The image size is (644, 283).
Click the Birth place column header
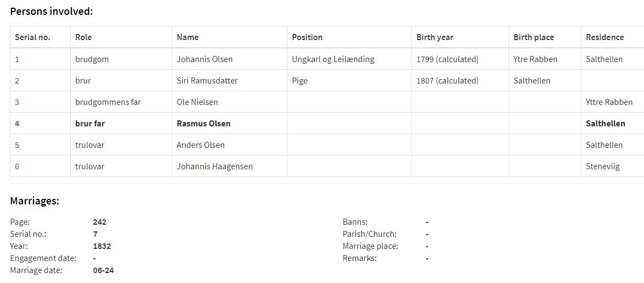pyautogui.click(x=534, y=37)
